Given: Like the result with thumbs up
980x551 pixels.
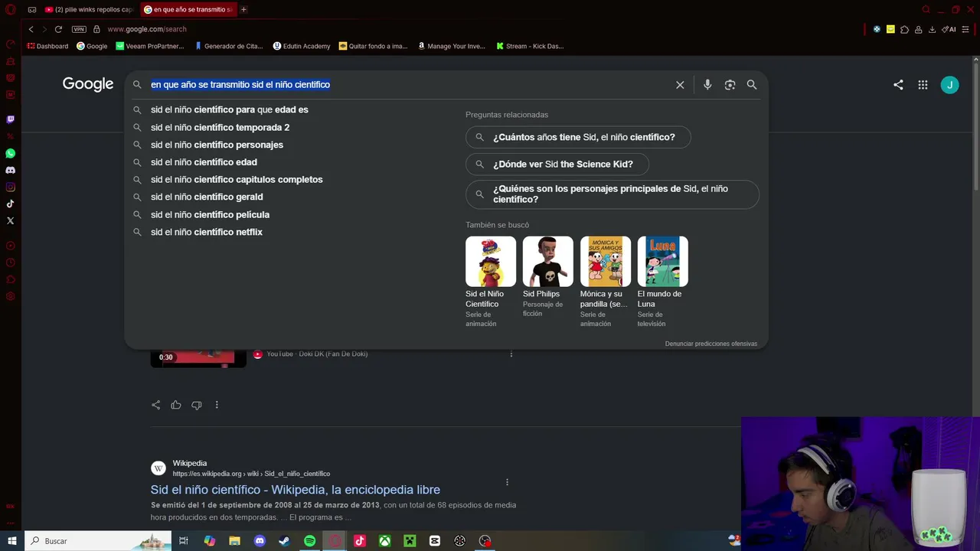Looking at the screenshot, I should coord(176,405).
